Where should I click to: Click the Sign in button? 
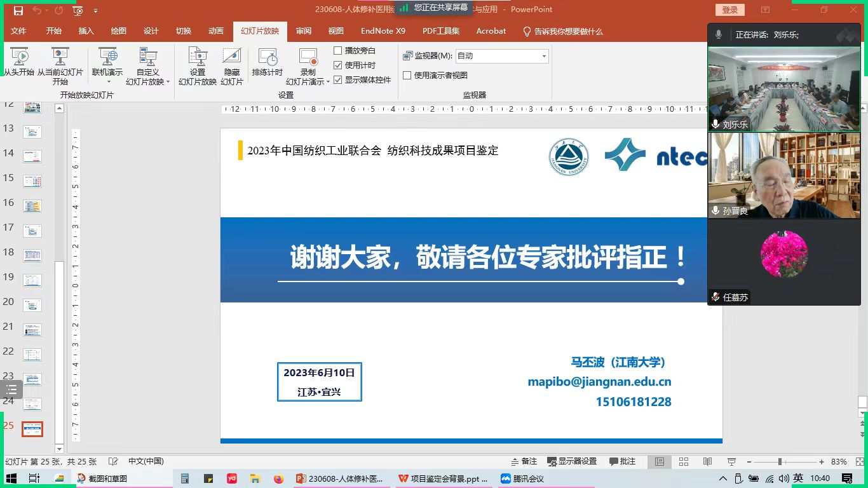(730, 10)
